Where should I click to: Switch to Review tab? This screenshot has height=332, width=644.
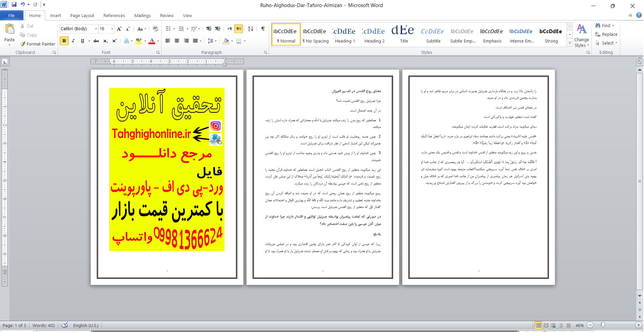167,15
